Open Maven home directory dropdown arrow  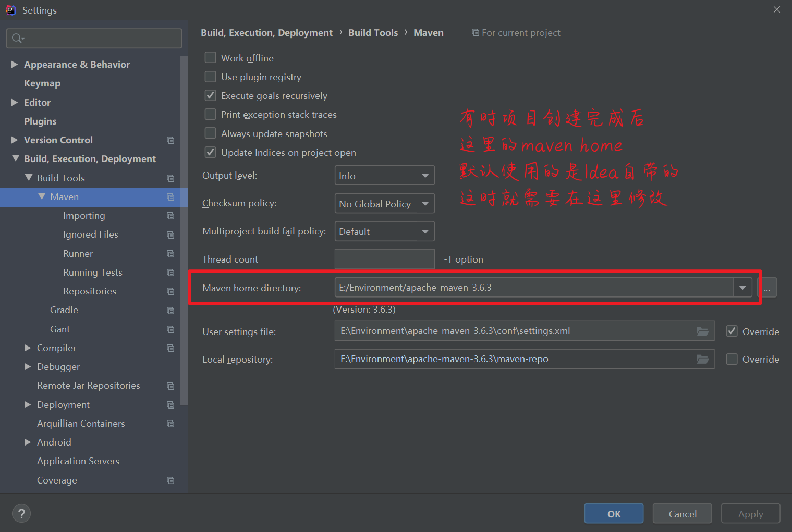[x=742, y=288]
